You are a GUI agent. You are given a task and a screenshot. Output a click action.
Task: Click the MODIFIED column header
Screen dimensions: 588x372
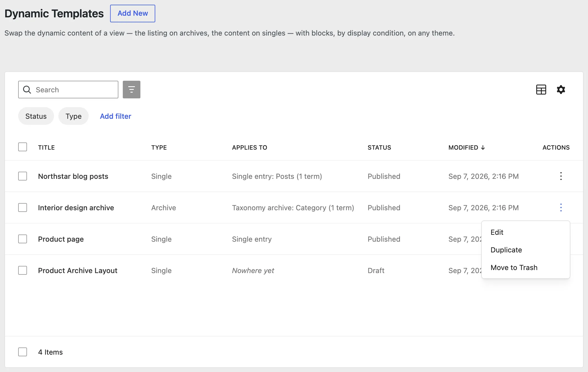467,147
